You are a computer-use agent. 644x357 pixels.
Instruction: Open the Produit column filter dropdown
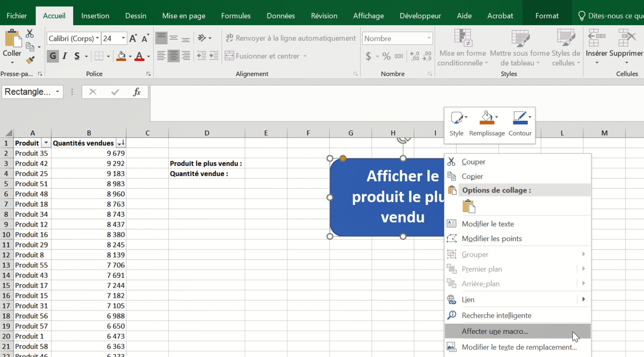[46, 143]
